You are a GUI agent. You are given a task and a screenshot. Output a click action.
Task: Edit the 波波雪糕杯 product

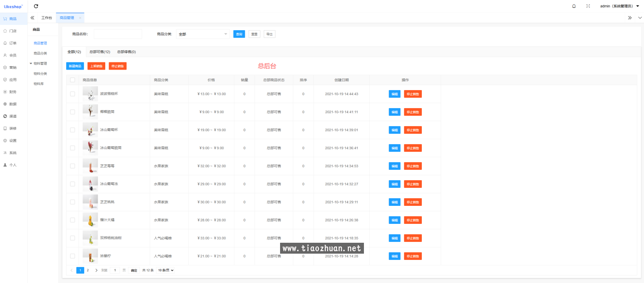tap(395, 94)
